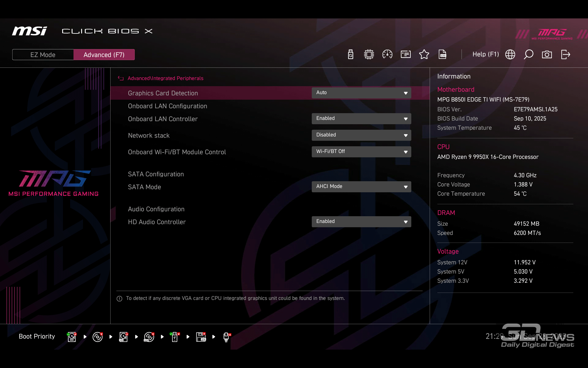588x368 pixels.
Task: Select the Advanced (F7) tab
Action: tap(104, 55)
